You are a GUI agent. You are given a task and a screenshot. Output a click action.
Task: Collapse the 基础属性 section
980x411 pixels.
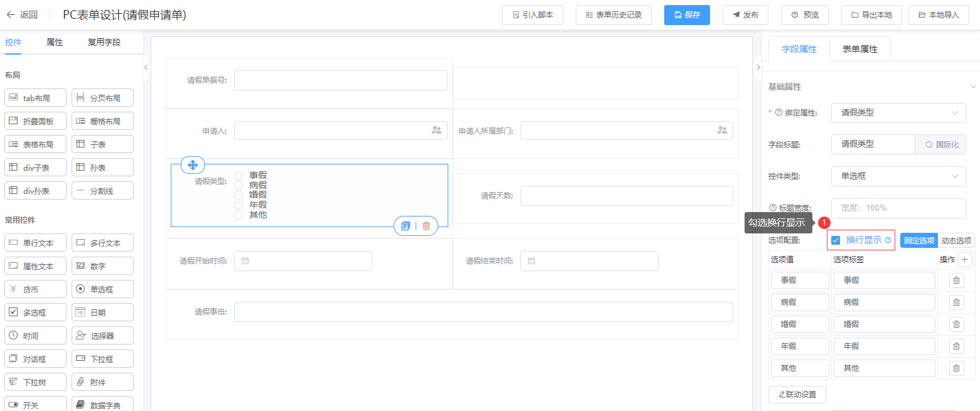[973, 87]
